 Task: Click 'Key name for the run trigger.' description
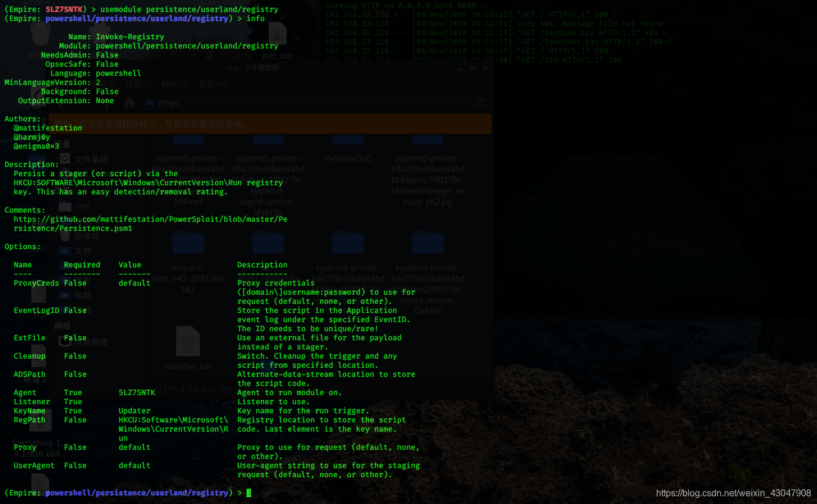tap(304, 410)
